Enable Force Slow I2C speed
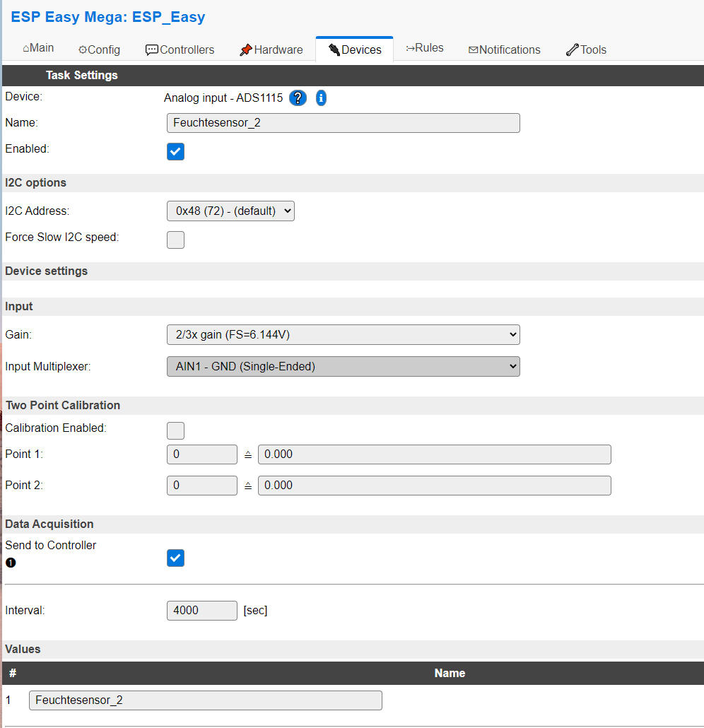The height and width of the screenshot is (728, 704). point(175,240)
